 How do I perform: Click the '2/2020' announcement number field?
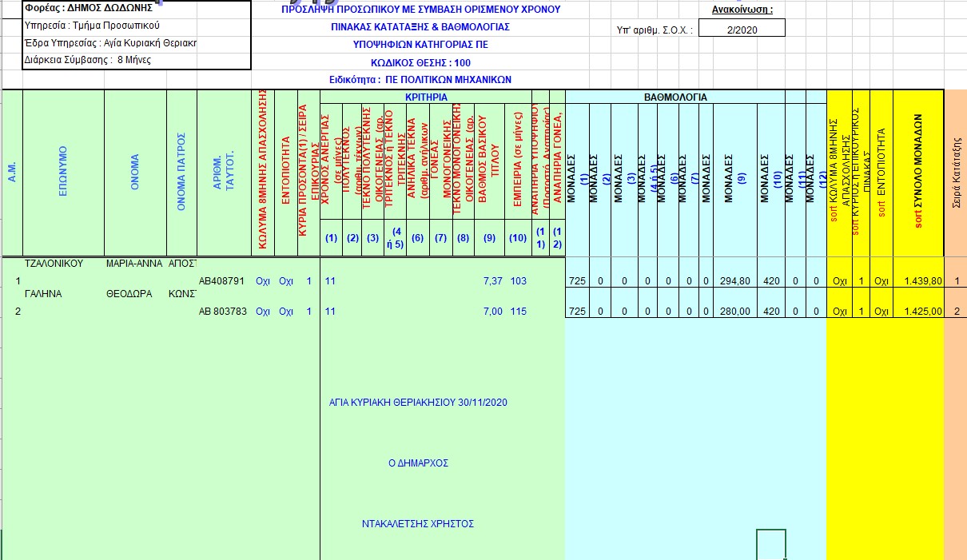click(x=742, y=29)
